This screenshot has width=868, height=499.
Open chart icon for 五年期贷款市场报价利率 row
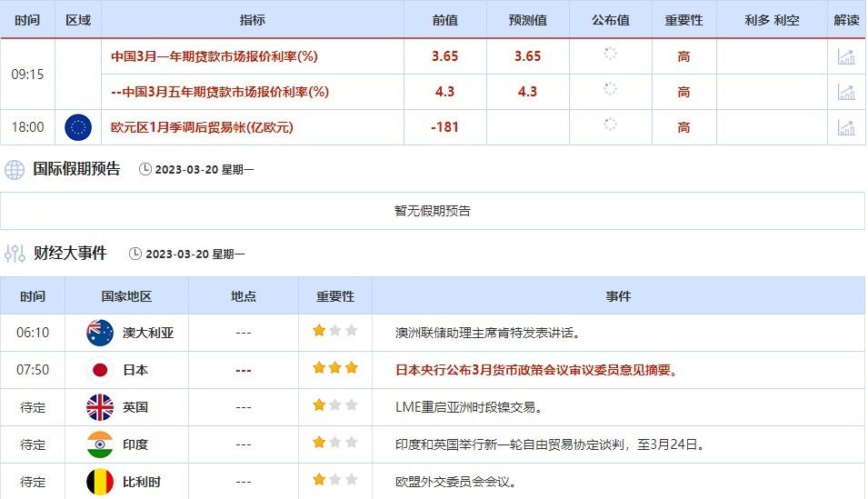(x=846, y=92)
